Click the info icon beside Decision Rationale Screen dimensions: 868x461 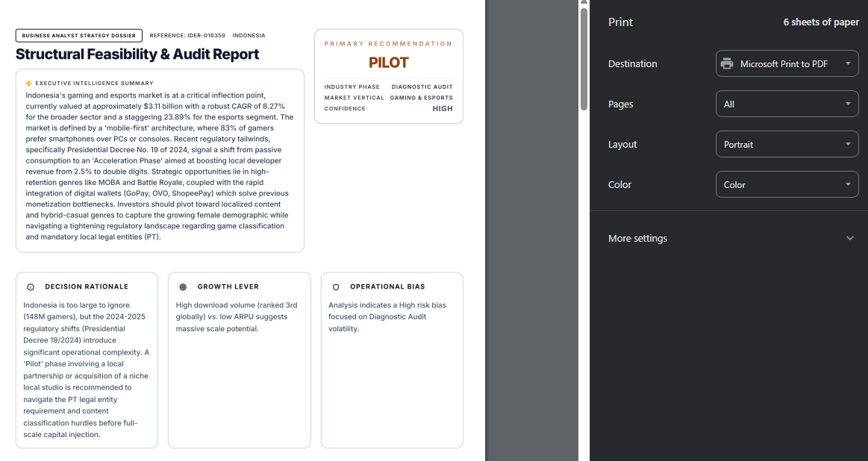pos(30,286)
